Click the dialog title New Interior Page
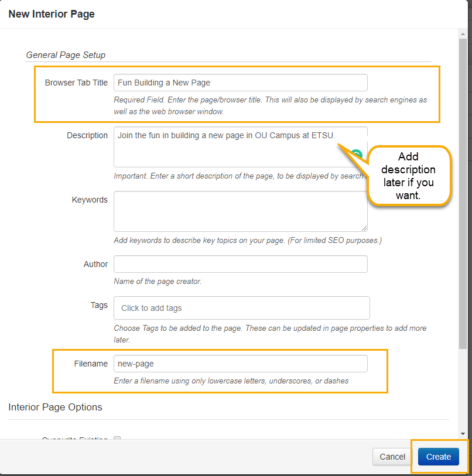 click(x=52, y=14)
